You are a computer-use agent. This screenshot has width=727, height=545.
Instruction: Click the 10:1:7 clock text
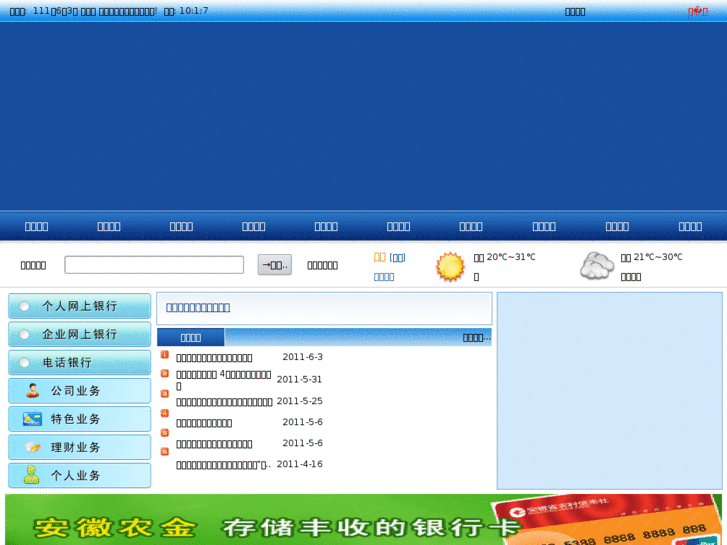(x=193, y=11)
